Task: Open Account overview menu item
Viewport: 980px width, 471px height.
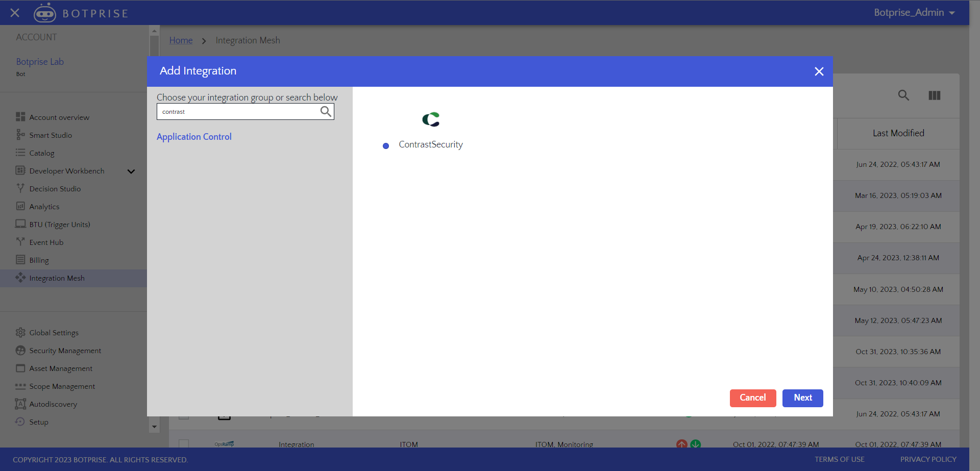Action: tap(59, 117)
